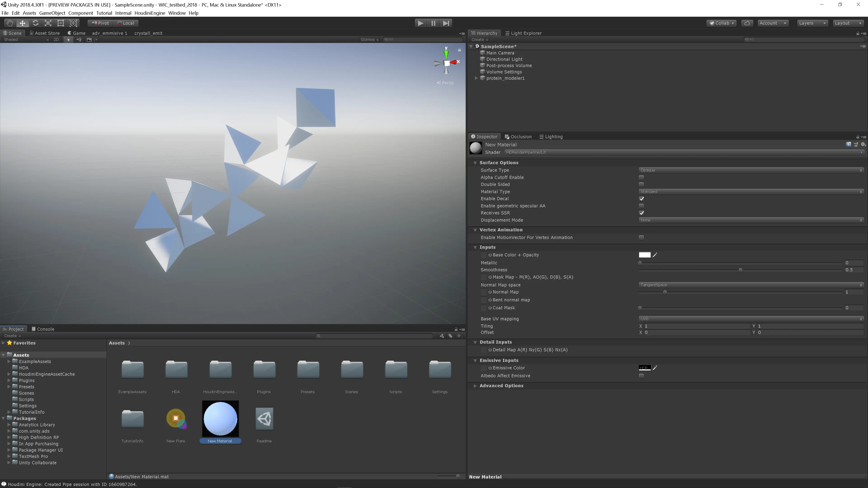The height and width of the screenshot is (488, 868).
Task: Toggle Local handle rotation
Action: (x=126, y=23)
